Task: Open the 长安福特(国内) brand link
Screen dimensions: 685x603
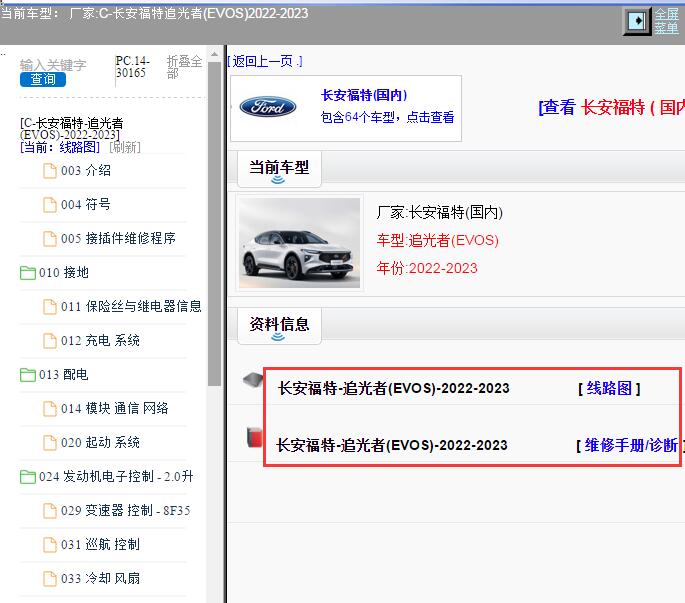Action: 364,95
